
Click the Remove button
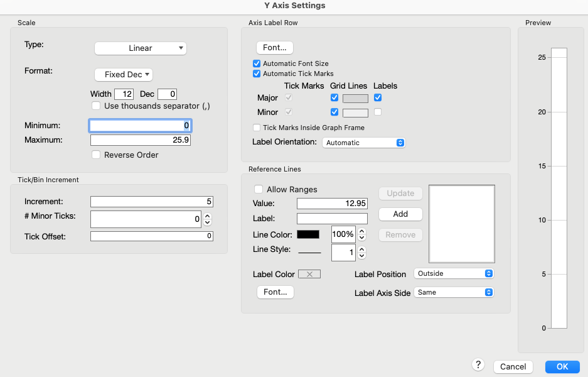(x=400, y=234)
